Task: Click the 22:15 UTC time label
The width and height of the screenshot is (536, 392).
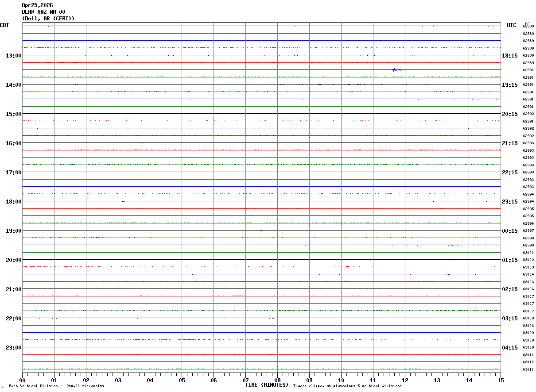Action: point(510,172)
